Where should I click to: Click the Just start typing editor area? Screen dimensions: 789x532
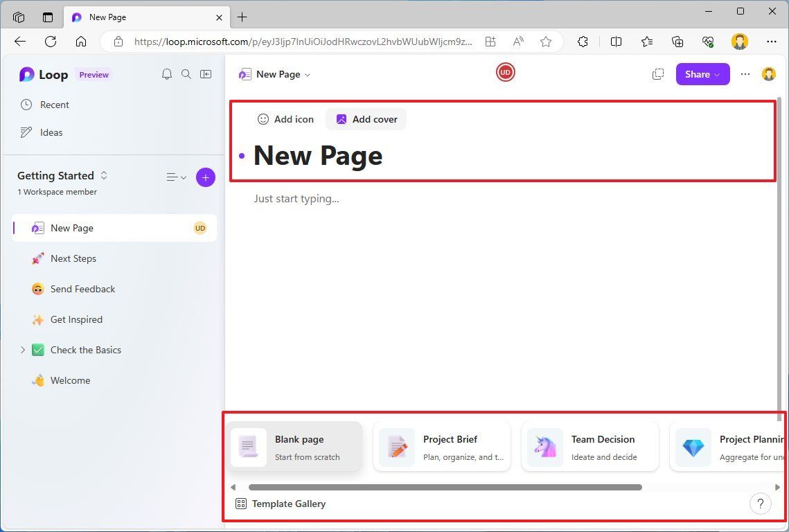(x=296, y=199)
